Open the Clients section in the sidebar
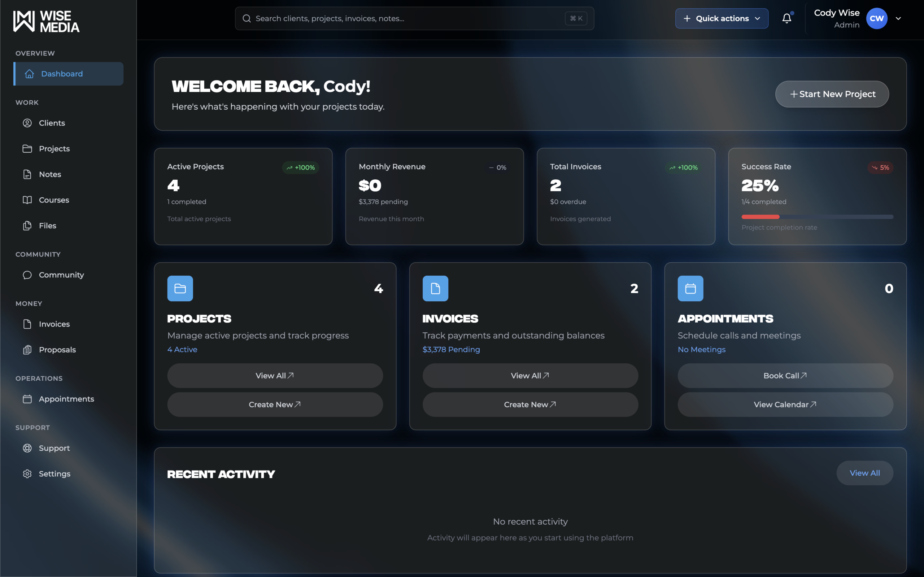This screenshot has width=924, height=577. [x=27, y=123]
